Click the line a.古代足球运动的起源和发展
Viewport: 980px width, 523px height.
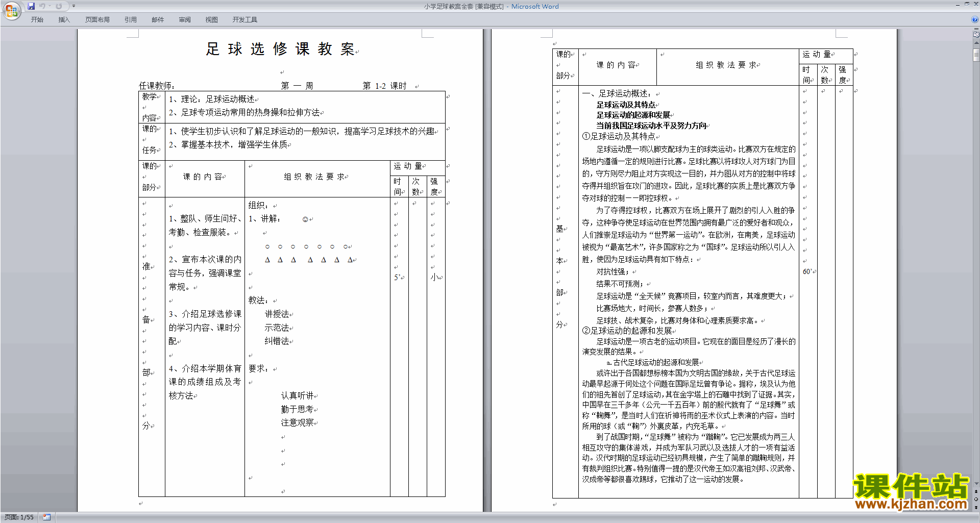(x=652, y=362)
